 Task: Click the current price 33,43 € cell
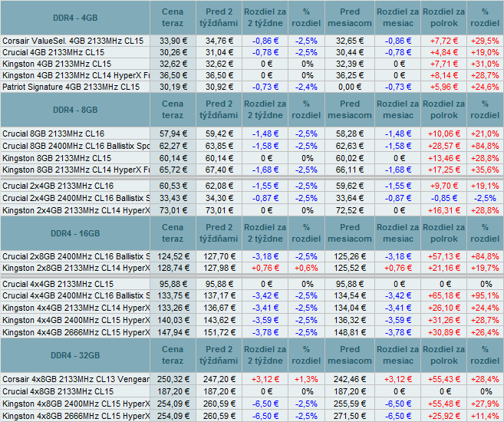(173, 198)
